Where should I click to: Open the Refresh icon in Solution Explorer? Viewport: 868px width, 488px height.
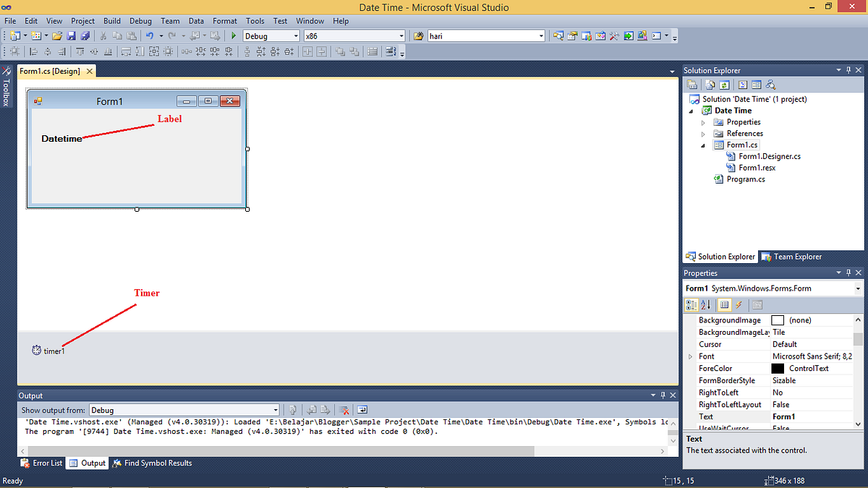726,85
